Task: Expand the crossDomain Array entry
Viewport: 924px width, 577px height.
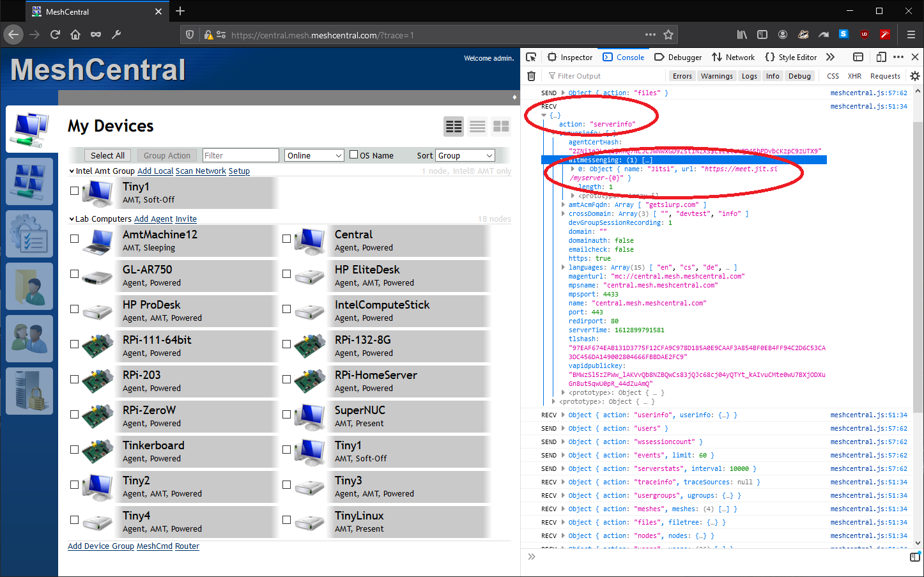Action: tap(563, 213)
